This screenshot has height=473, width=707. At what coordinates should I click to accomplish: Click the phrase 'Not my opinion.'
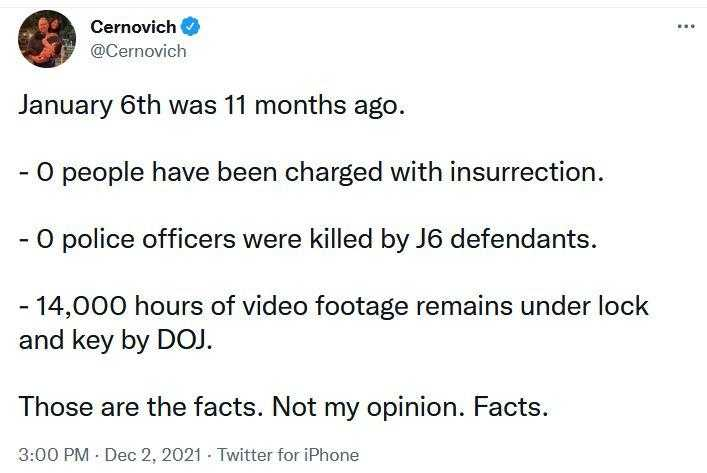pos(368,408)
